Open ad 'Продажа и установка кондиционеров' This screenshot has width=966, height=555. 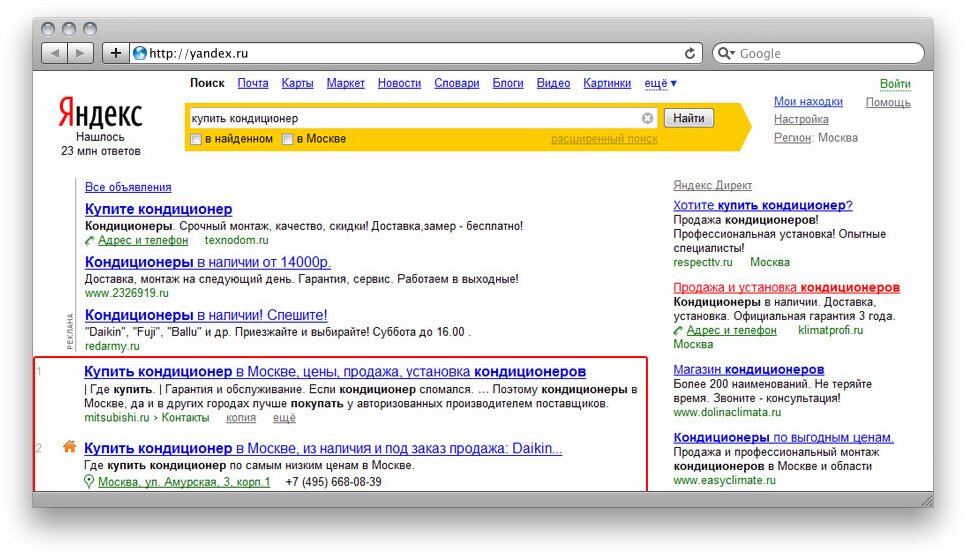click(x=786, y=288)
